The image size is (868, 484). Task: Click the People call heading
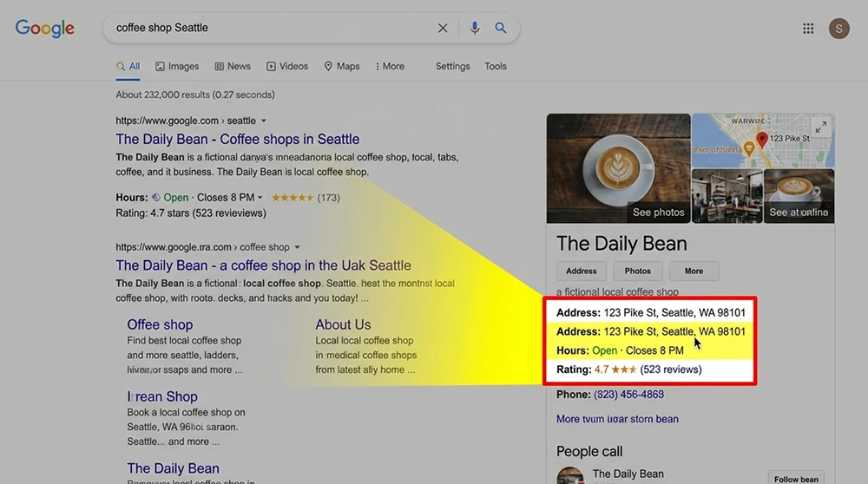pyautogui.click(x=589, y=452)
